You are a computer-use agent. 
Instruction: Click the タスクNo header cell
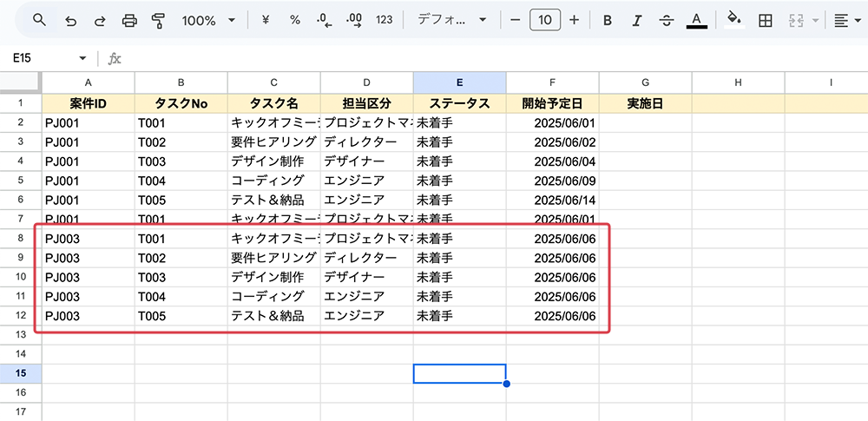pyautogui.click(x=181, y=103)
